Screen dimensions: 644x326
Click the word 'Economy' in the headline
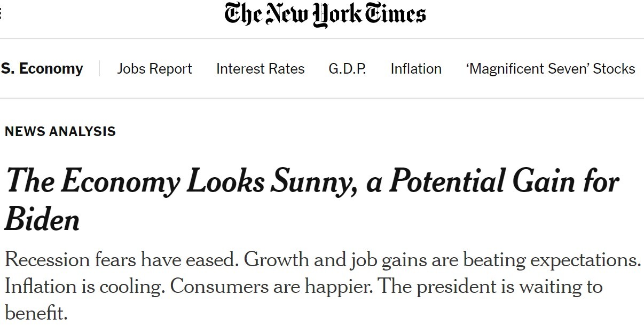click(x=120, y=182)
